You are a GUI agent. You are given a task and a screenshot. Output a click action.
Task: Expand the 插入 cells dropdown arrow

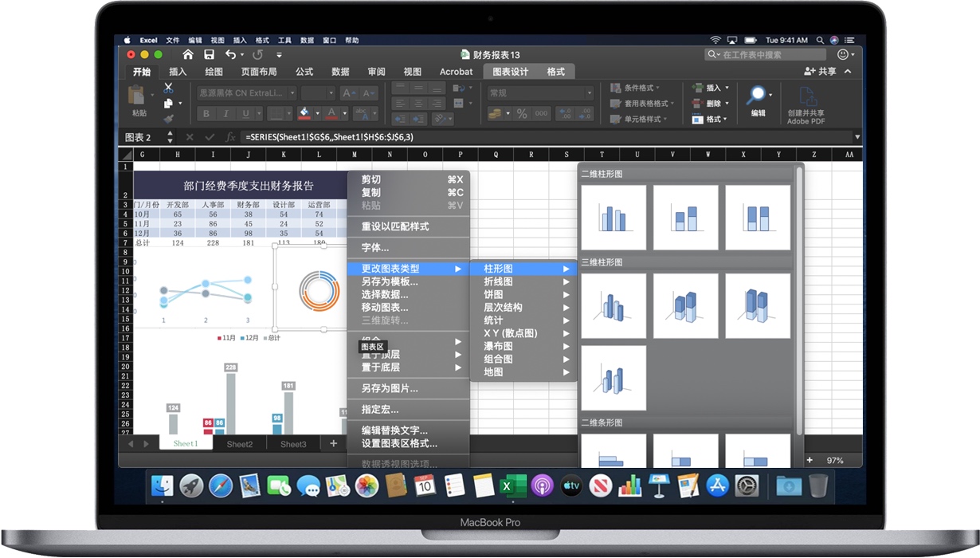click(x=727, y=88)
